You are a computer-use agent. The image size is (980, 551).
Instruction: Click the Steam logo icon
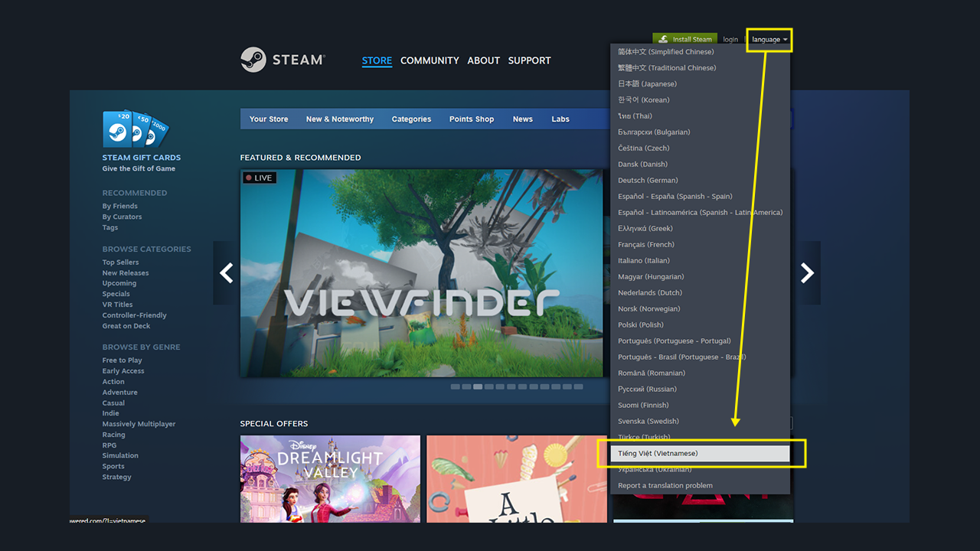click(x=253, y=60)
